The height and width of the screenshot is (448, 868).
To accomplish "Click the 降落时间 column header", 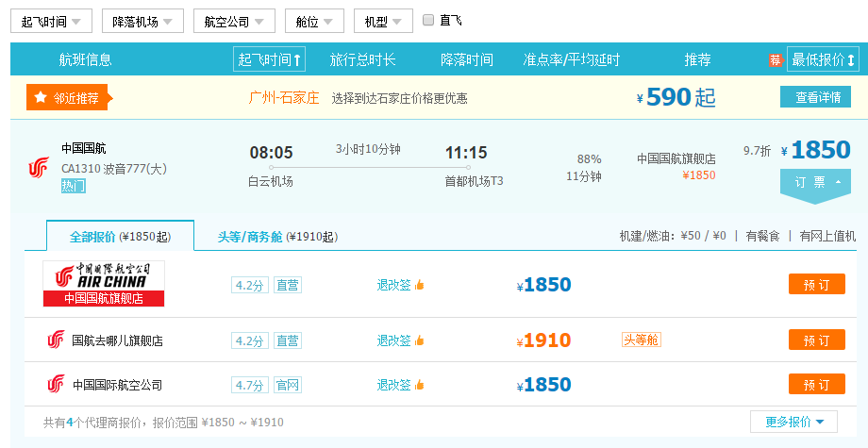I will coord(467,59).
